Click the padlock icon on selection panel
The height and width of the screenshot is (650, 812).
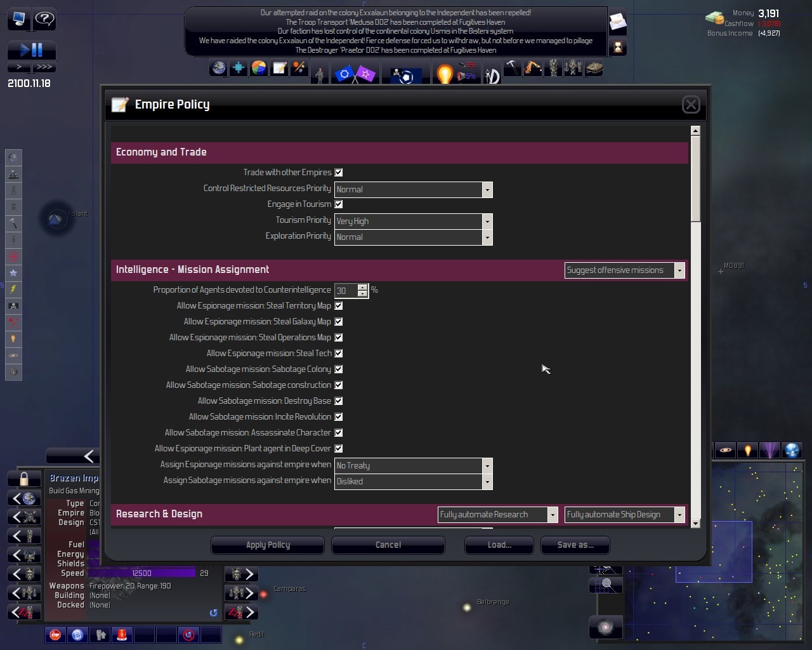pyautogui.click(x=23, y=479)
